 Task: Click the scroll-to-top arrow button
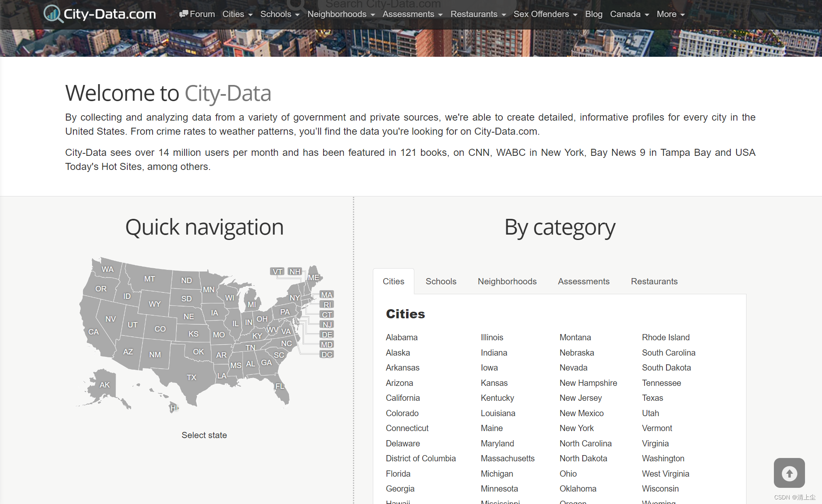tap(789, 473)
